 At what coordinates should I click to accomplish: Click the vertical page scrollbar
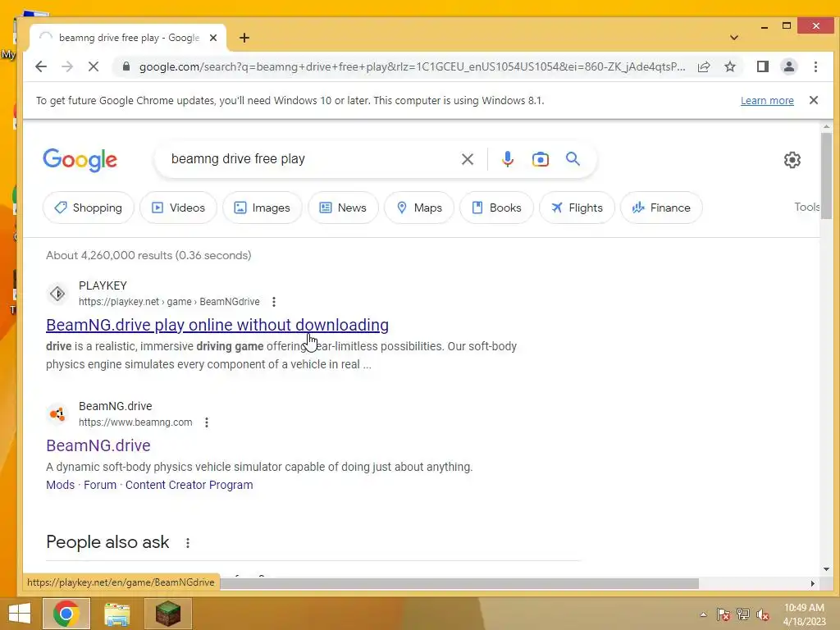826,176
